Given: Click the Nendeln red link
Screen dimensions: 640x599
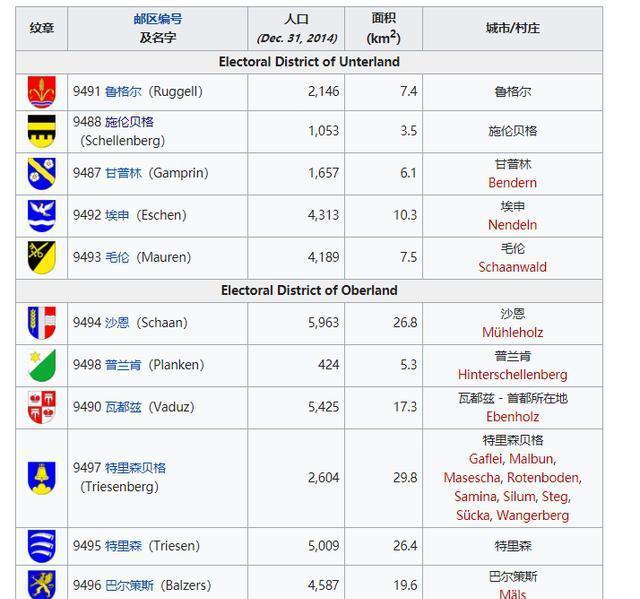Looking at the screenshot, I should (512, 225).
